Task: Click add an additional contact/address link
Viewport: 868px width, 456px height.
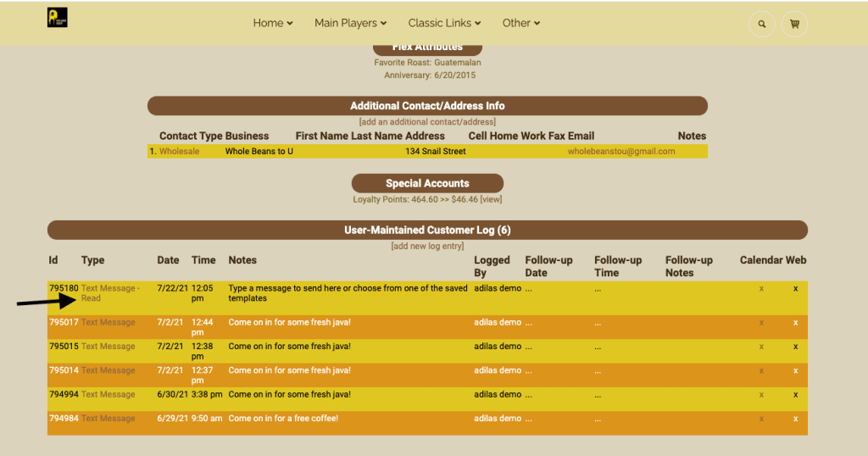Action: click(427, 122)
